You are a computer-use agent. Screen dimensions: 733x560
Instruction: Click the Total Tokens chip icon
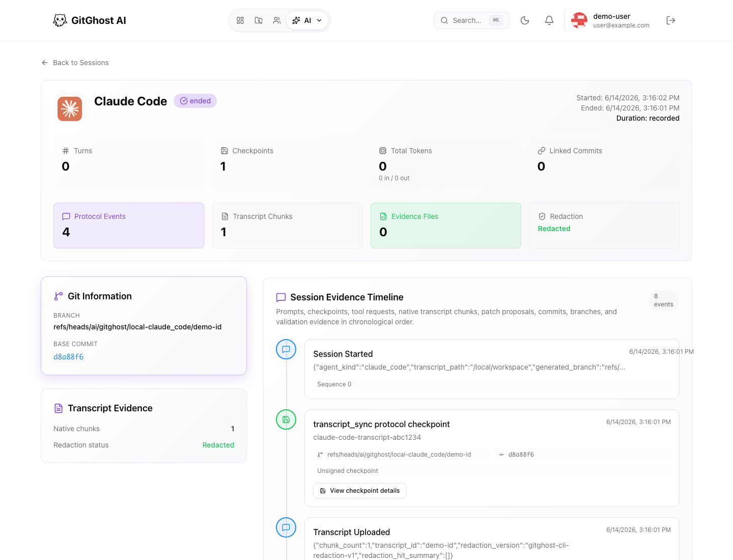click(x=383, y=151)
